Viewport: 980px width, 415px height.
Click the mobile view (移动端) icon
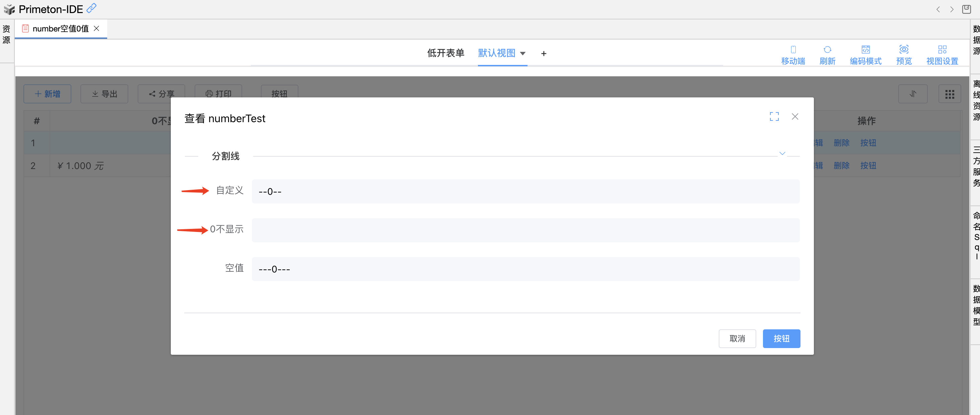793,50
